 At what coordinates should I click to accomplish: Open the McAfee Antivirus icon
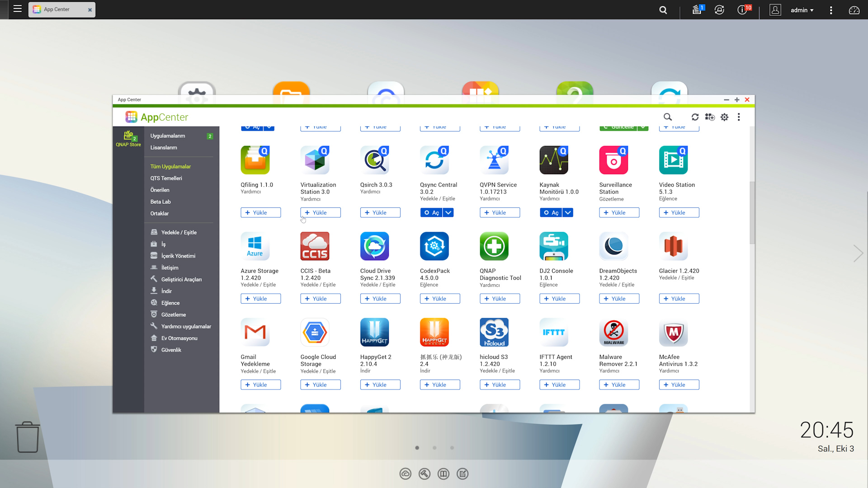[673, 332]
